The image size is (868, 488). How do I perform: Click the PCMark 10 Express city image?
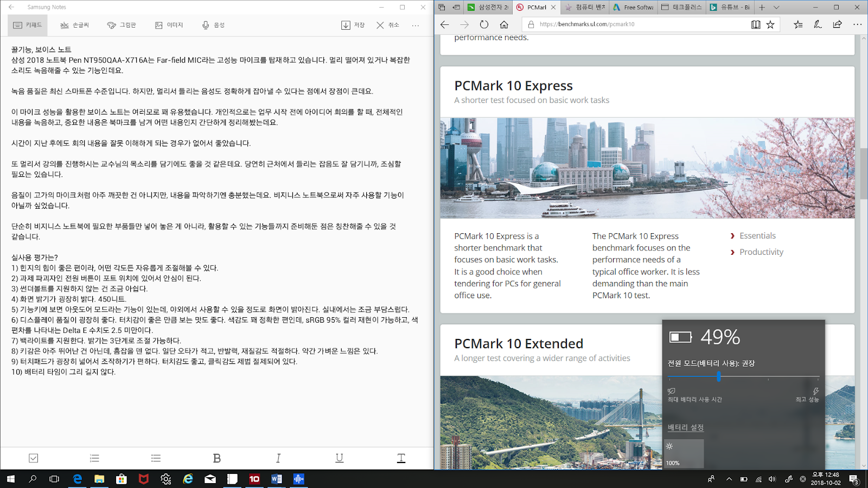click(x=647, y=168)
